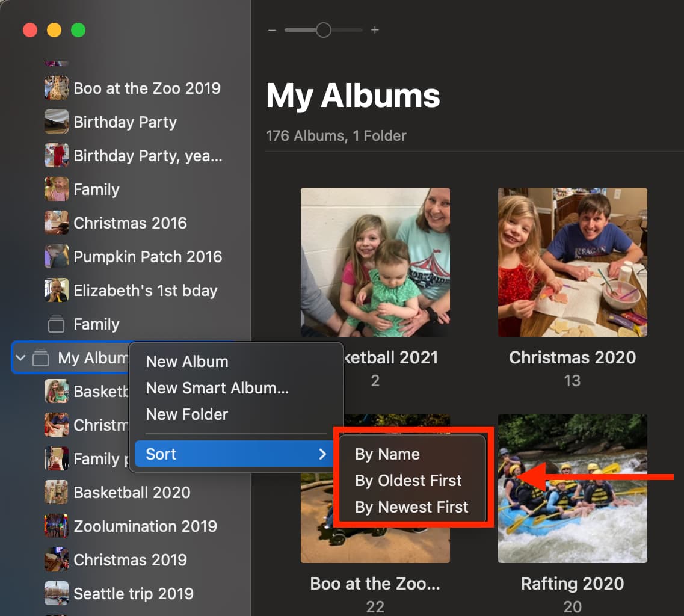
Task: Open the Christmas 2020 album thumbnail
Action: [572, 262]
